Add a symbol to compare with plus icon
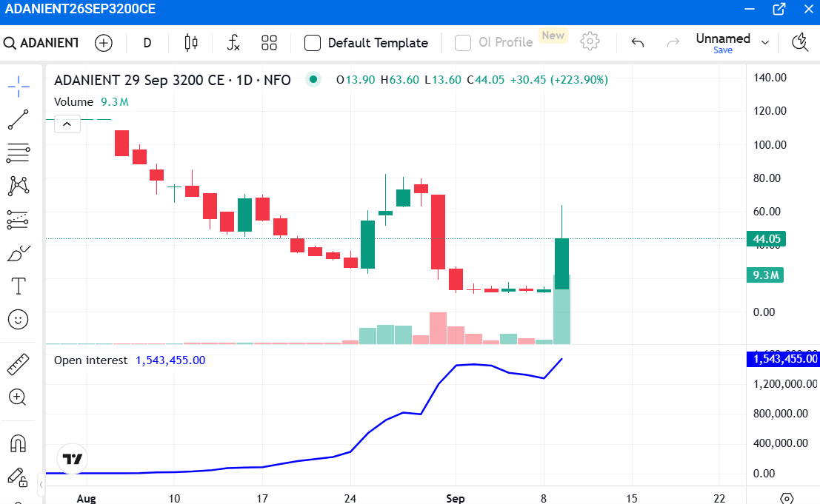820x504 pixels. pyautogui.click(x=104, y=43)
